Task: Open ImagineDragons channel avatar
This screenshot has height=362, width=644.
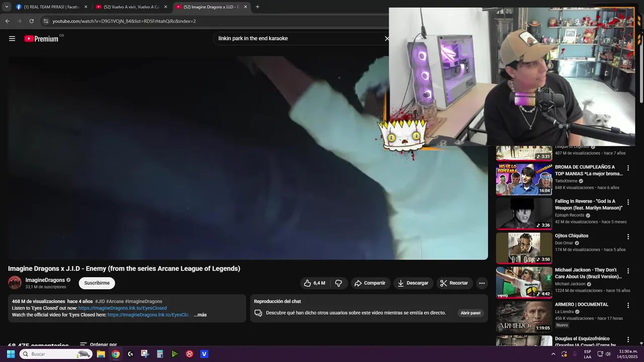Action: pyautogui.click(x=15, y=283)
